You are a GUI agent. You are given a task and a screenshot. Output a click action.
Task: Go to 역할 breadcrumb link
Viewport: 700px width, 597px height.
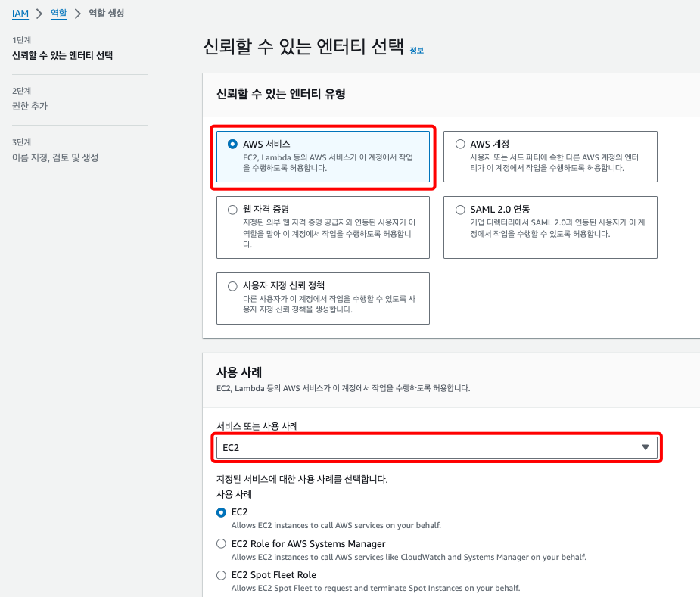click(58, 13)
